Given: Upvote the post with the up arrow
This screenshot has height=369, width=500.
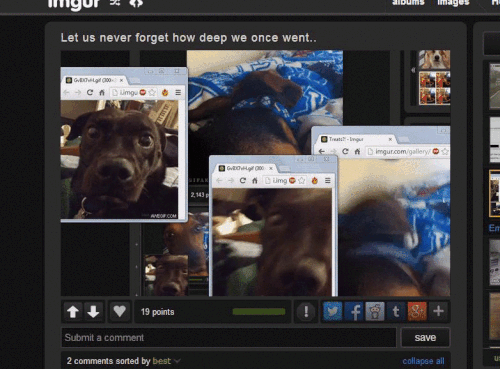Looking at the screenshot, I should click(x=73, y=312).
